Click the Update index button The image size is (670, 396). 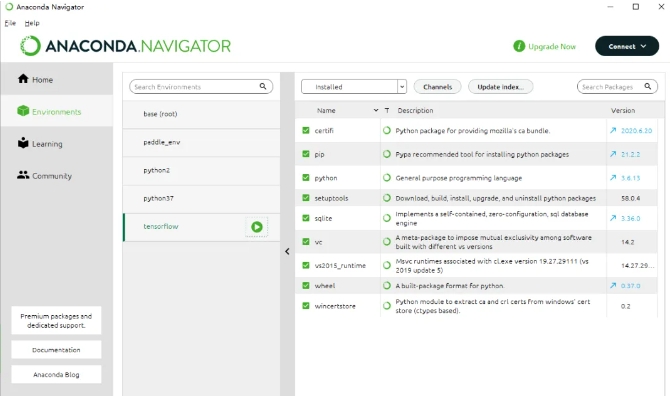point(500,87)
